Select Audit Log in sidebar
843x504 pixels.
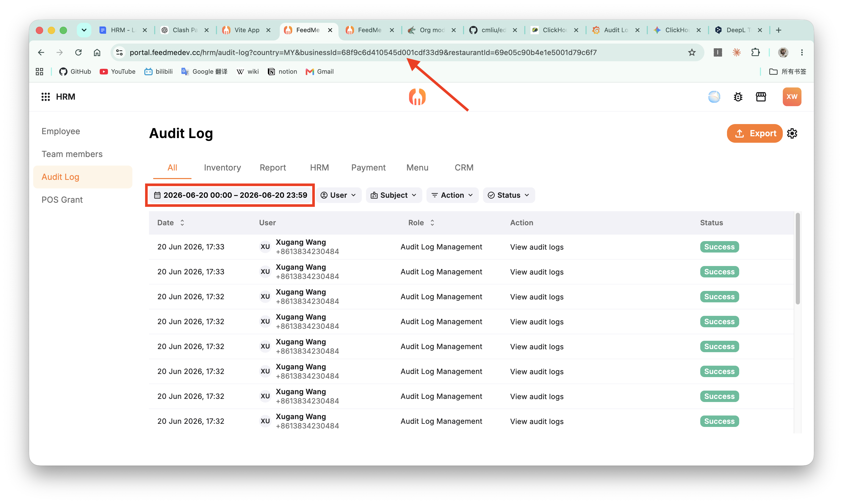[x=83, y=177]
